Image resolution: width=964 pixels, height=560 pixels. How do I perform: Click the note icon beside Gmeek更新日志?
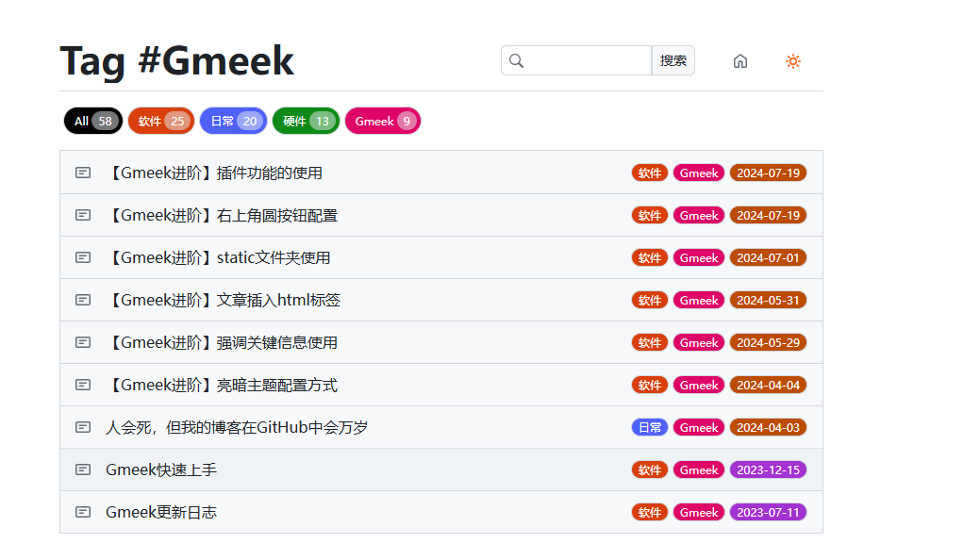point(83,511)
